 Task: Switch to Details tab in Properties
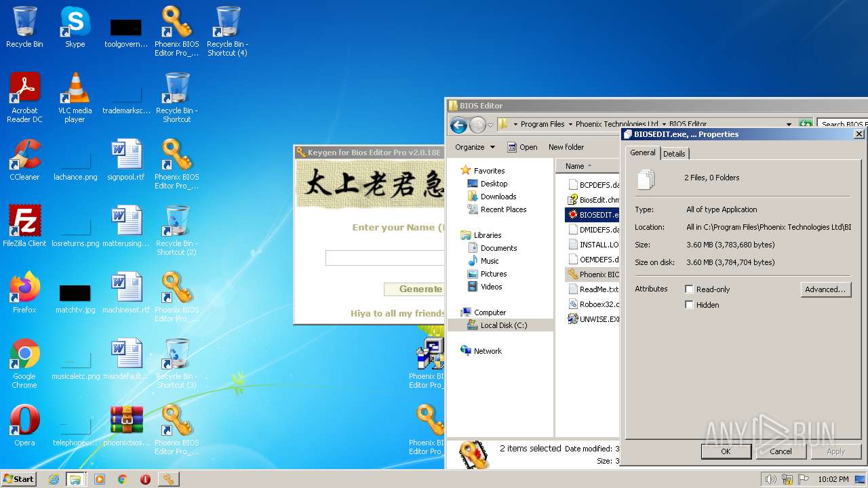pos(674,154)
